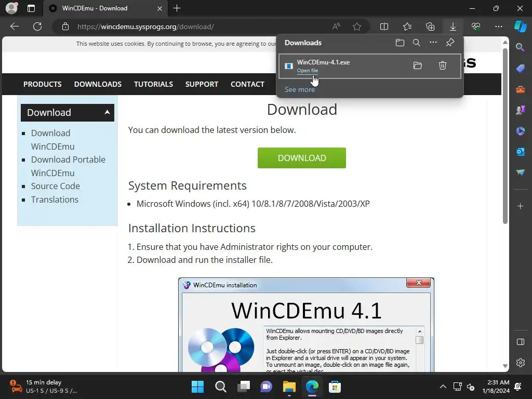Search downloads in the Downloads panel
The width and height of the screenshot is (532, 399).
(417, 43)
